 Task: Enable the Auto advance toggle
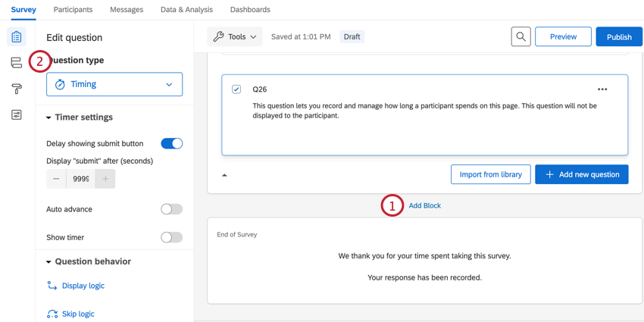(172, 209)
